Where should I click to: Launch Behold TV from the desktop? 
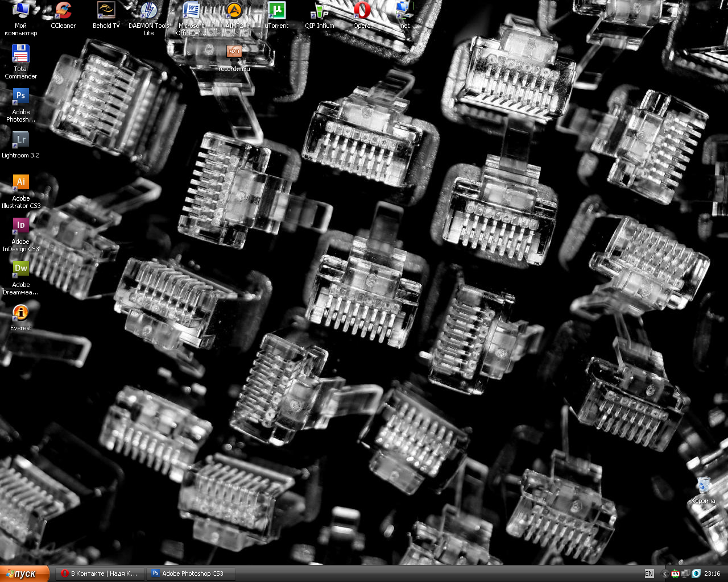coord(106,11)
